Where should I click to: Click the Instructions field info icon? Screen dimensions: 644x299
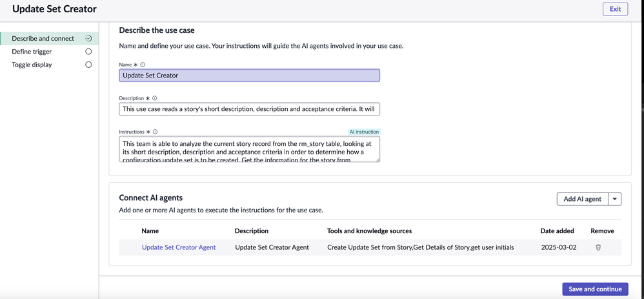pyautogui.click(x=156, y=132)
